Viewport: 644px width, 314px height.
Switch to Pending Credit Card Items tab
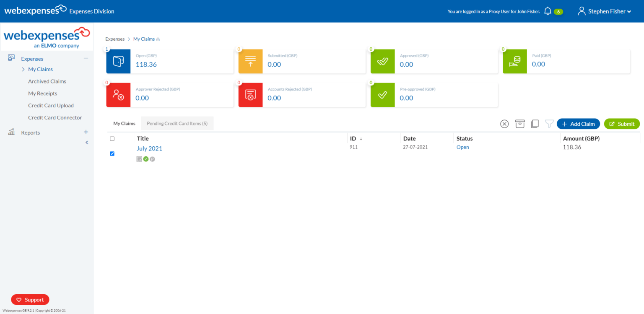coord(177,123)
